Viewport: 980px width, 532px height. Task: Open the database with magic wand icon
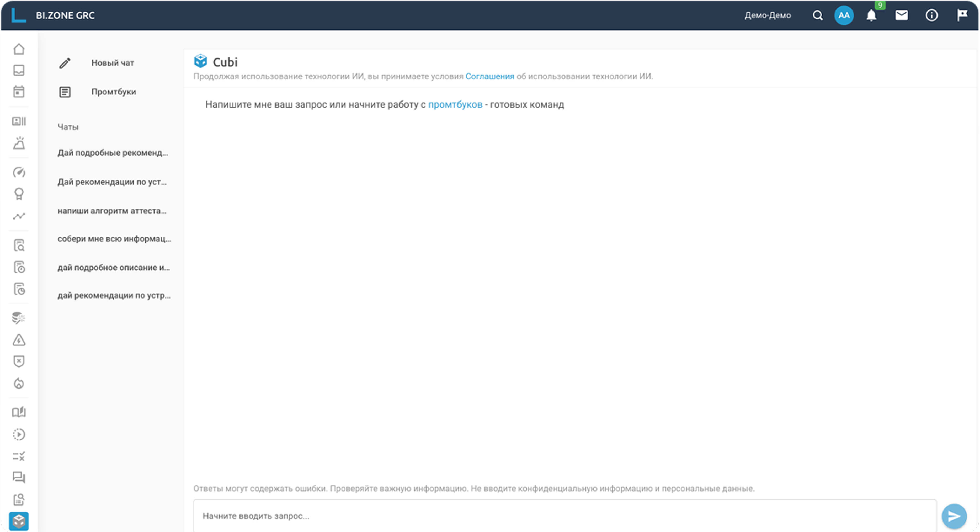click(x=19, y=318)
